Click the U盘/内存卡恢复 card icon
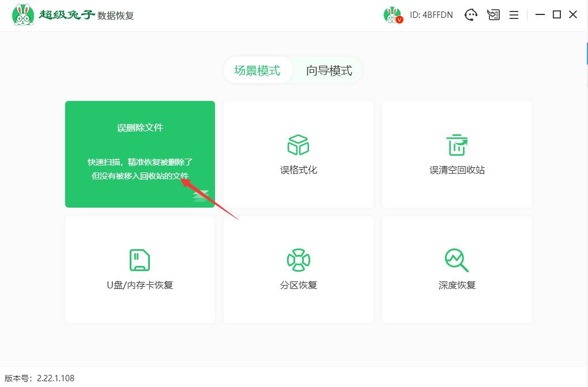 pyautogui.click(x=140, y=260)
